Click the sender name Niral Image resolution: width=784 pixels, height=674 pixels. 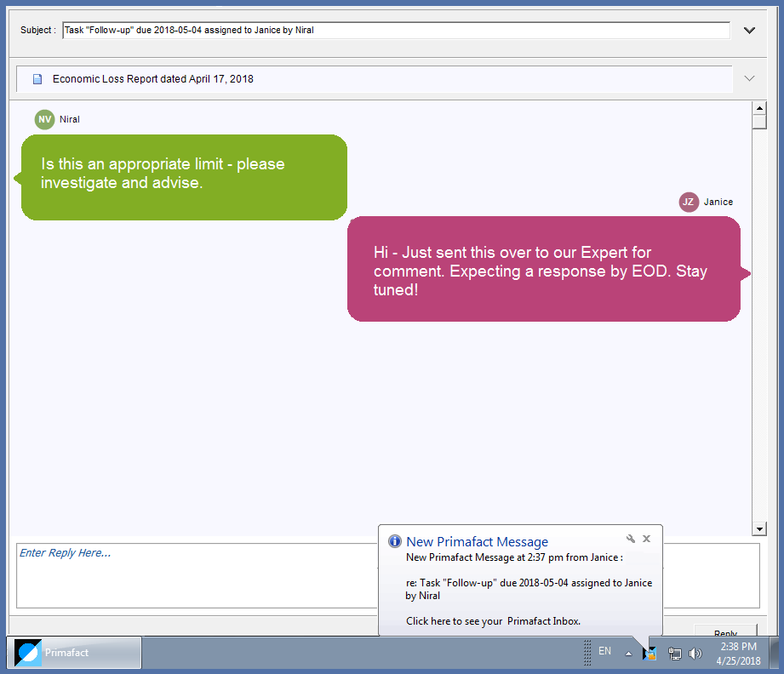pyautogui.click(x=70, y=119)
